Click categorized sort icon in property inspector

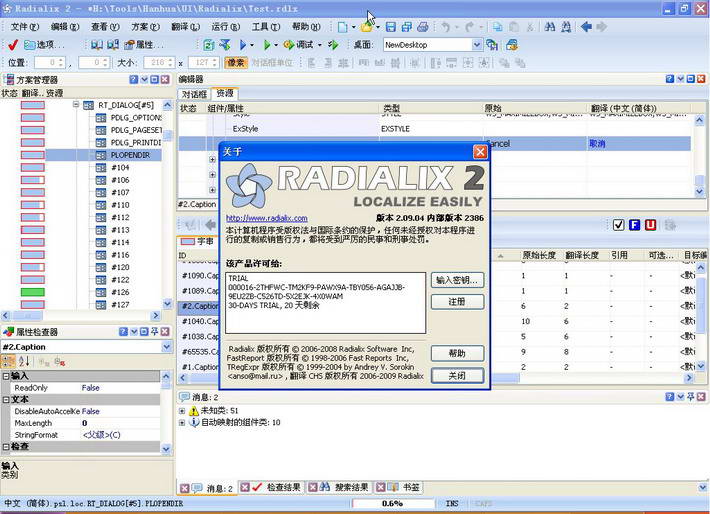pyautogui.click(x=8, y=361)
